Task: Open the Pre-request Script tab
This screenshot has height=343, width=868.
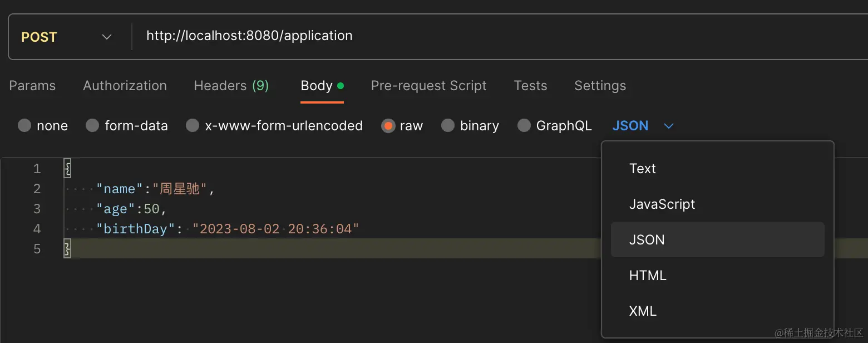Action: (428, 86)
